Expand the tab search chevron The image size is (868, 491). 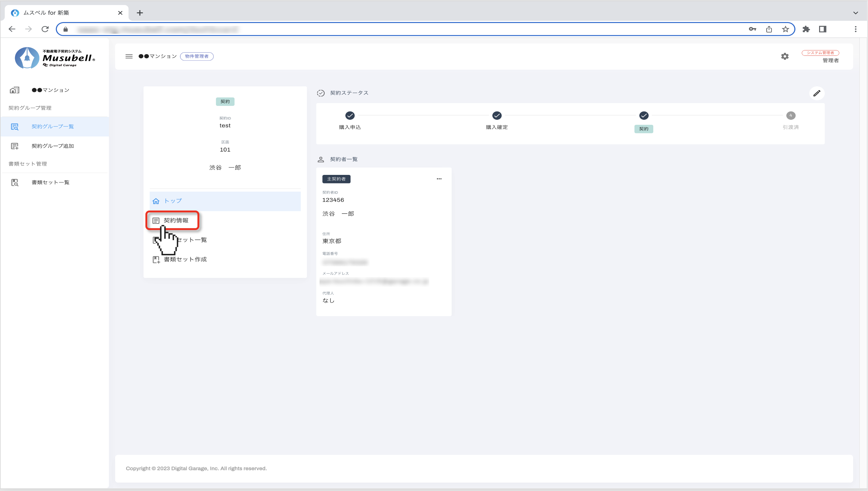855,13
